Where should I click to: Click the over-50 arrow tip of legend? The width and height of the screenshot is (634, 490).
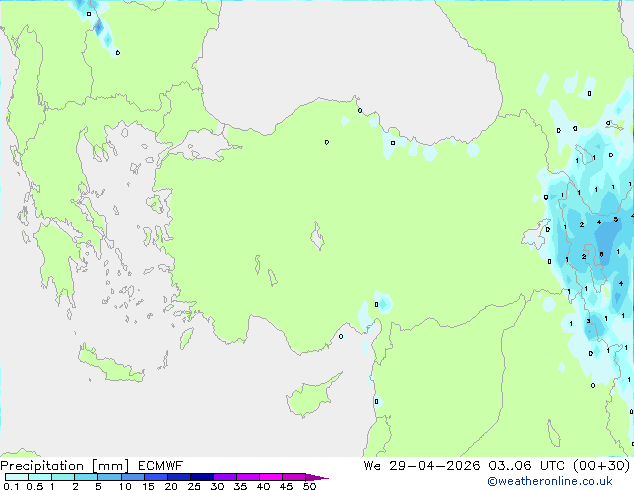pyautogui.click(x=317, y=477)
